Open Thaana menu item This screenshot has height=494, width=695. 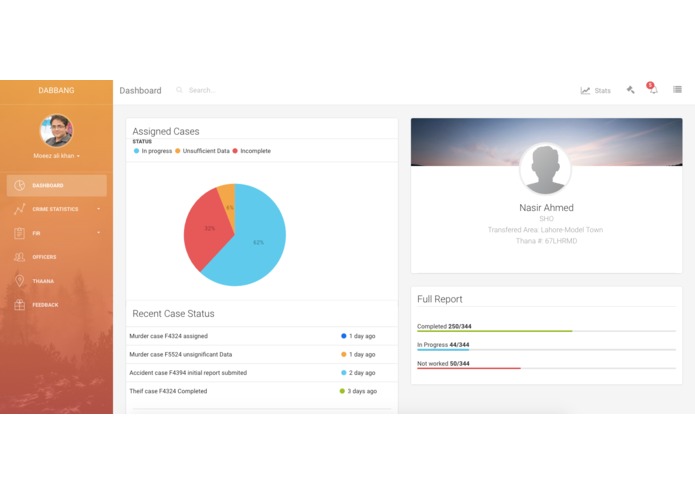pos(57,281)
